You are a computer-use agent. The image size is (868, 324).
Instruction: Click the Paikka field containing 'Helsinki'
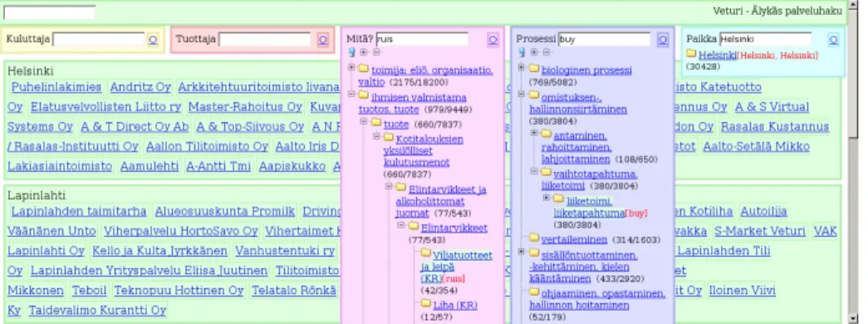766,39
